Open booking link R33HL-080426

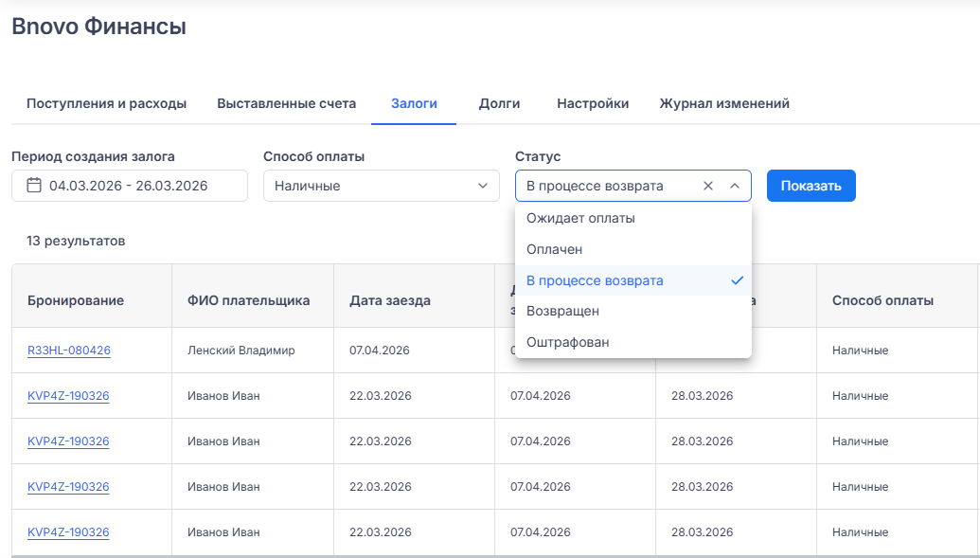coord(69,351)
